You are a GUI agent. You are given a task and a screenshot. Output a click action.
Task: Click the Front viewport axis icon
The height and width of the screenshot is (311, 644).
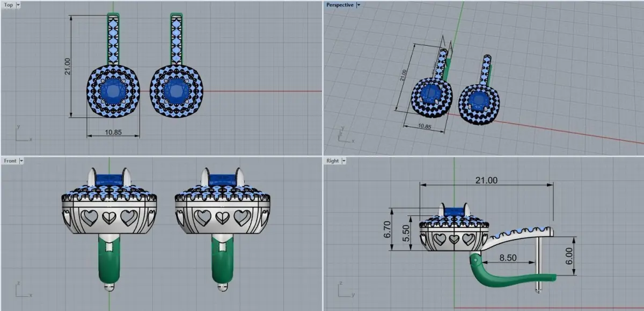pyautogui.click(x=24, y=289)
